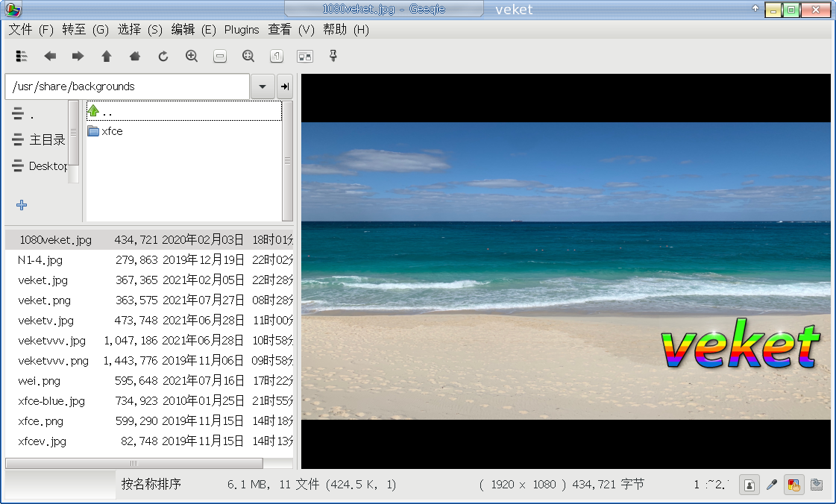The height and width of the screenshot is (504, 836).
Task: Select xfce-blue.jpg in the file list
Action: click(149, 401)
